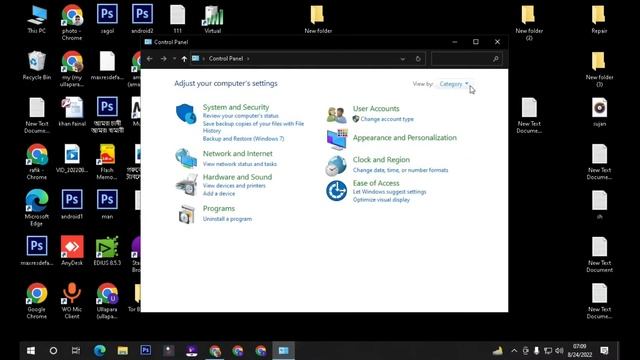
Task: Click the volume icon in system tray
Action: pyautogui.click(x=559, y=351)
